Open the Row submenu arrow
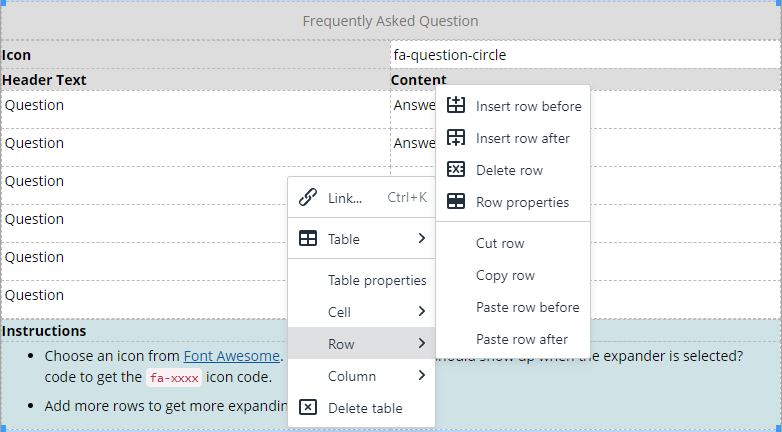782x432 pixels. click(422, 344)
